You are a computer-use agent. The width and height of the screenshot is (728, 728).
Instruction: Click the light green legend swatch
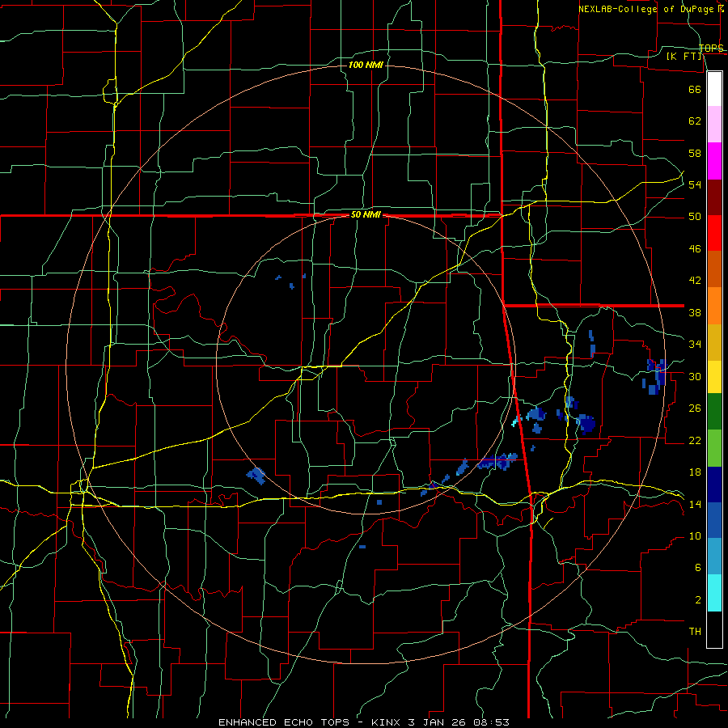[714, 448]
